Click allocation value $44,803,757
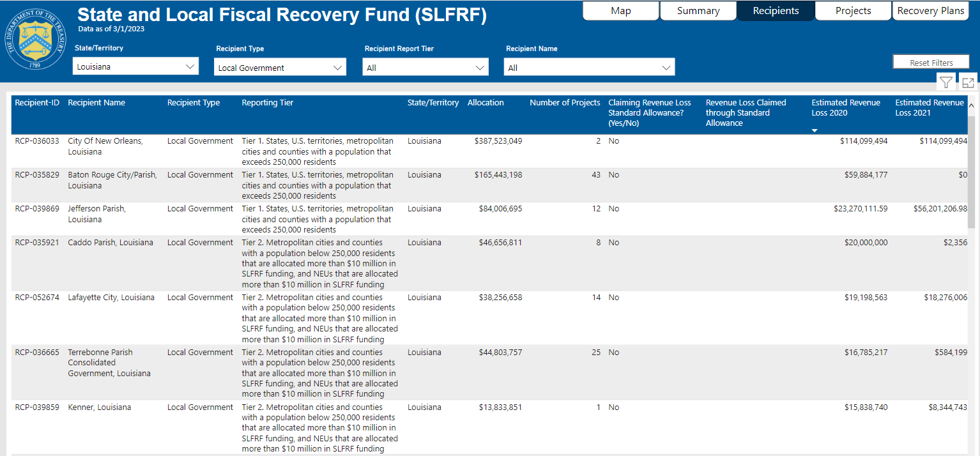Screen dimensions: 980x456 pos(500,352)
